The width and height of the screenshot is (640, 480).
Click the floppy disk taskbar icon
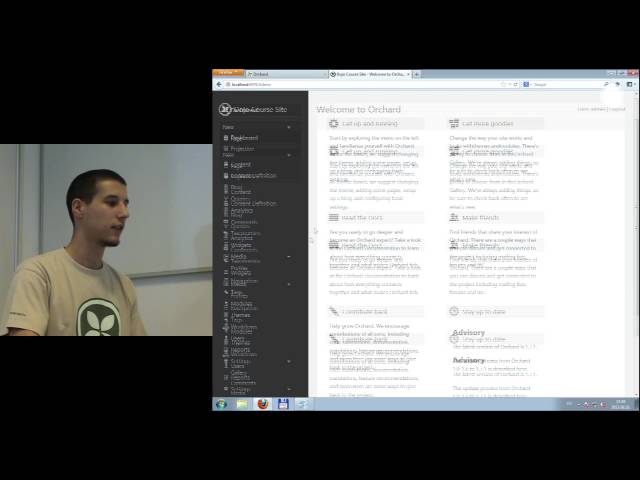283,404
